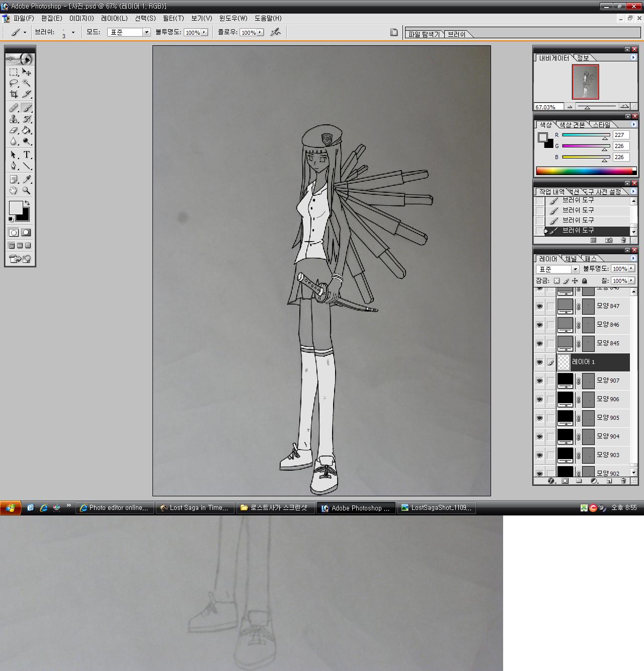
Task: Select the Path Selection tool
Action: (14, 155)
